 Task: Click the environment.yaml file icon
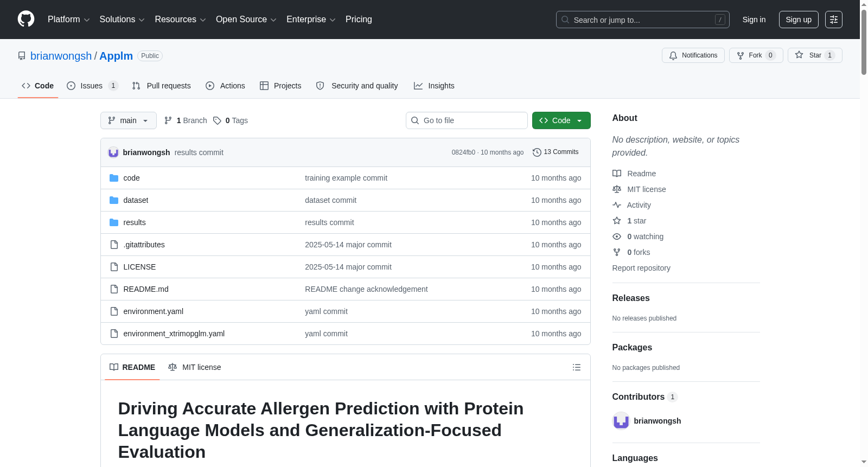[x=114, y=311]
